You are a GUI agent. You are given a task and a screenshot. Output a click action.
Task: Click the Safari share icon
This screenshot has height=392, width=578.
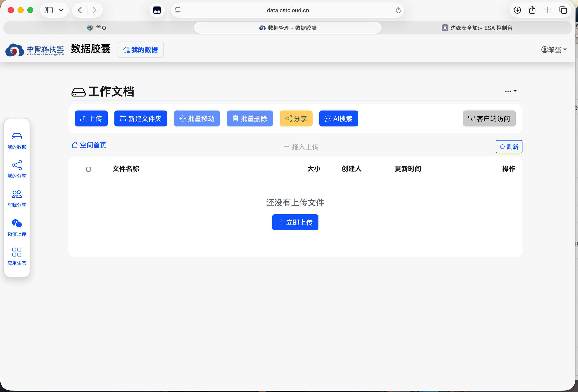(532, 10)
